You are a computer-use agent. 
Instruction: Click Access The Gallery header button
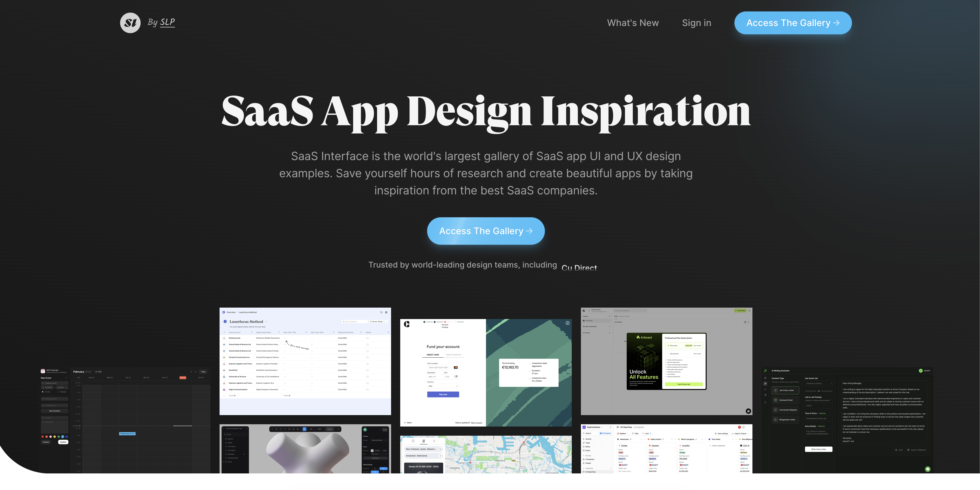point(793,23)
